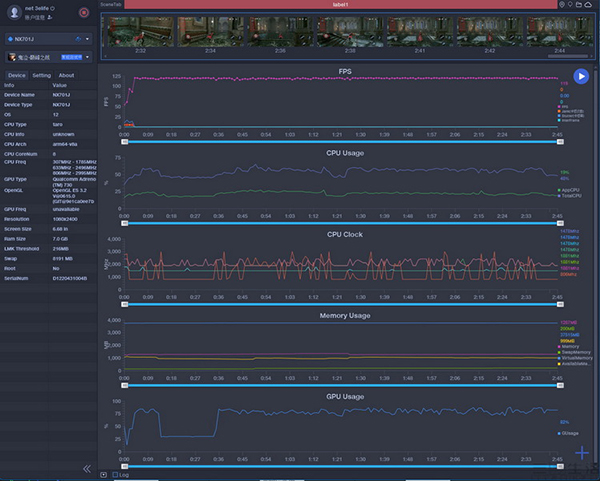Screen dimensions: 600x481
Task: Click the FPS chart blue range slider bar
Action: [x=342, y=142]
